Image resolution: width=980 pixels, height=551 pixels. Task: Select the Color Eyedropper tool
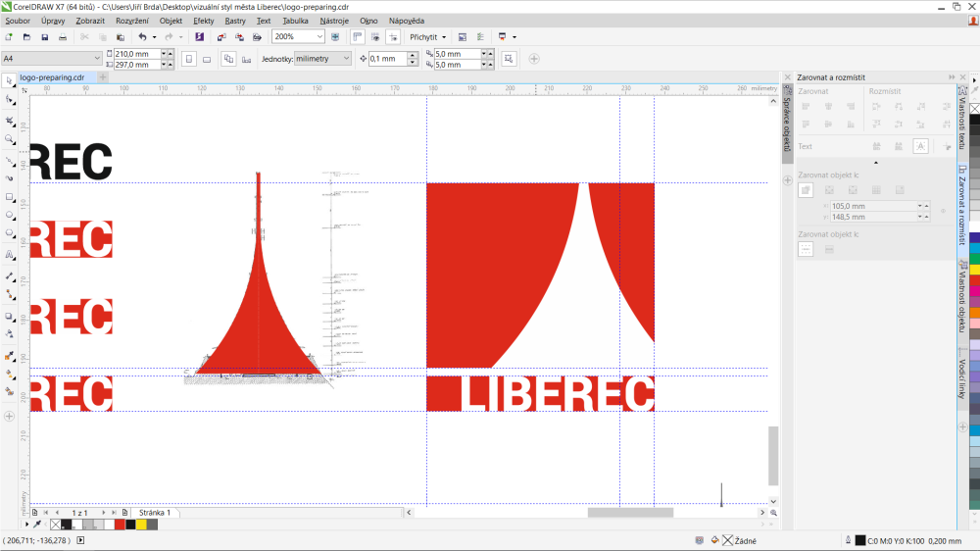click(x=10, y=357)
